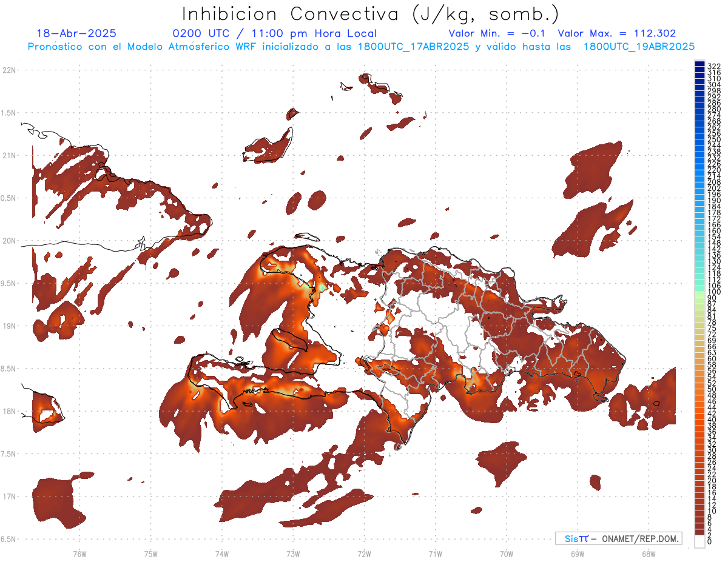This screenshot has width=728, height=562.
Task: Click the valid-until time '1800UTC_19ABR2025'
Action: tap(638, 47)
